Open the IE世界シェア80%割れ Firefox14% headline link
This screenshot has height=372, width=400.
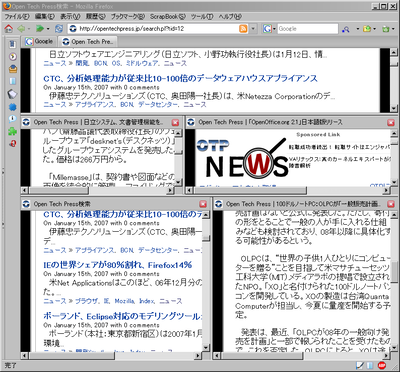118,265
